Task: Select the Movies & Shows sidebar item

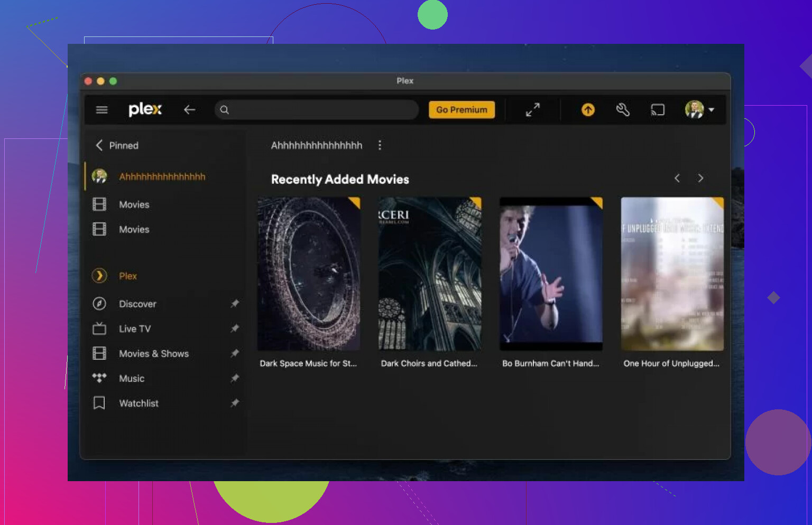Action: [x=153, y=353]
